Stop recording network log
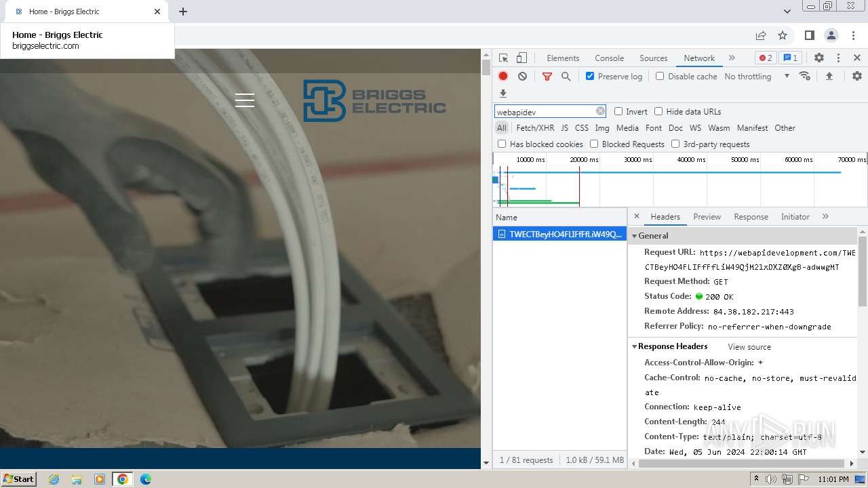The height and width of the screenshot is (488, 868). 503,77
